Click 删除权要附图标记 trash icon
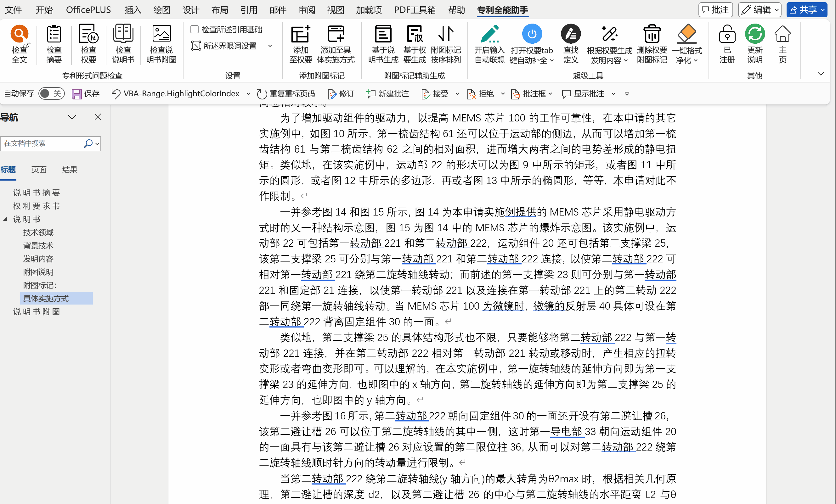836x504 pixels. tap(652, 34)
